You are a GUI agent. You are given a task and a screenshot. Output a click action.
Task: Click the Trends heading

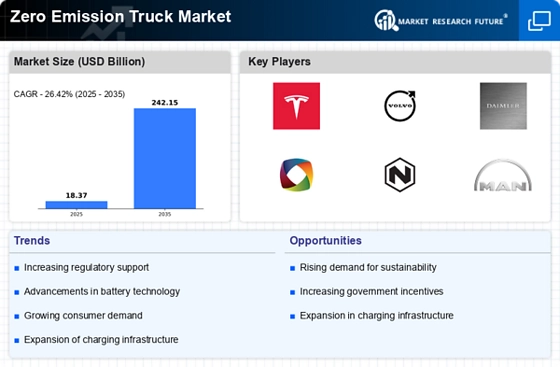click(x=32, y=241)
